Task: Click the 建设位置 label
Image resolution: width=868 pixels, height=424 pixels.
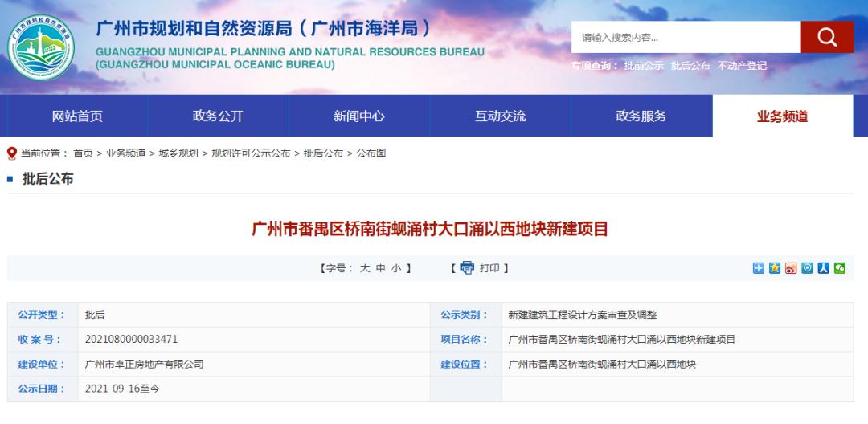Action: [x=465, y=365]
